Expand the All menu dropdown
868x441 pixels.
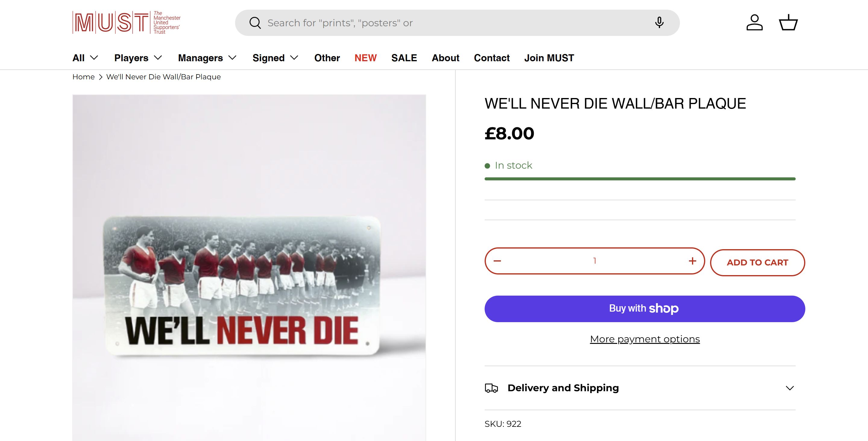(85, 58)
